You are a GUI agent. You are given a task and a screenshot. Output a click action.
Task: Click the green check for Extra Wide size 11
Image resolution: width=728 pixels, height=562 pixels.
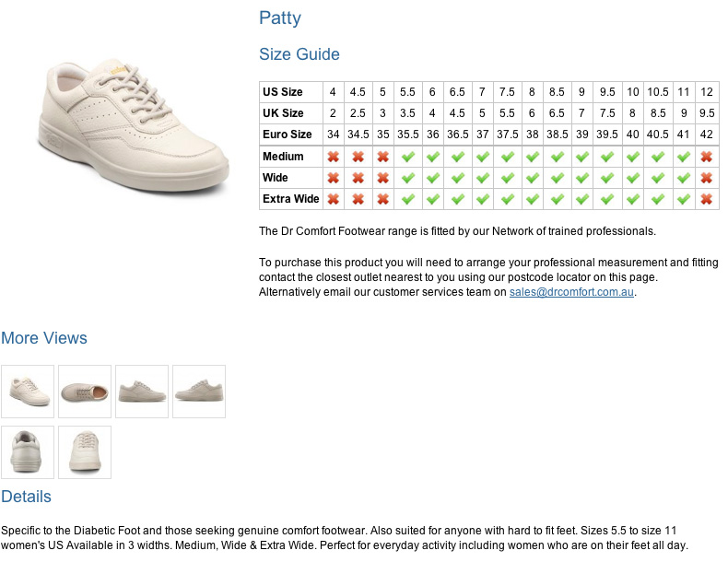(683, 199)
